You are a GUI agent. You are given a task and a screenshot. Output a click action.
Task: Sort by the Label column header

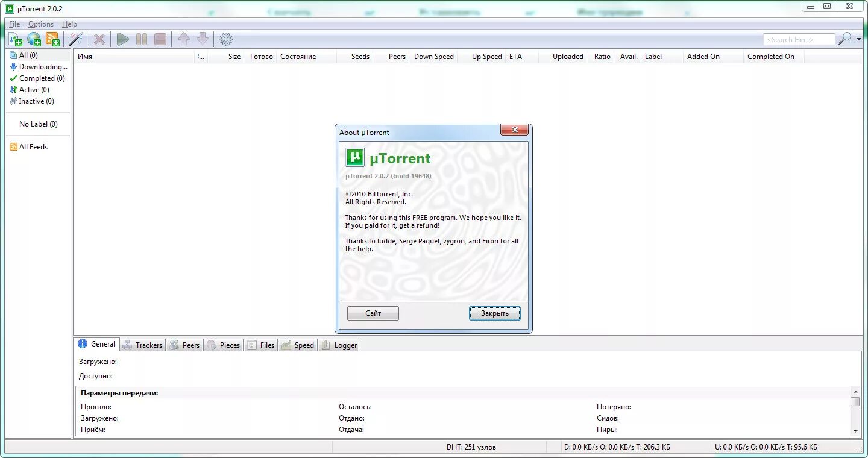[x=662, y=57]
